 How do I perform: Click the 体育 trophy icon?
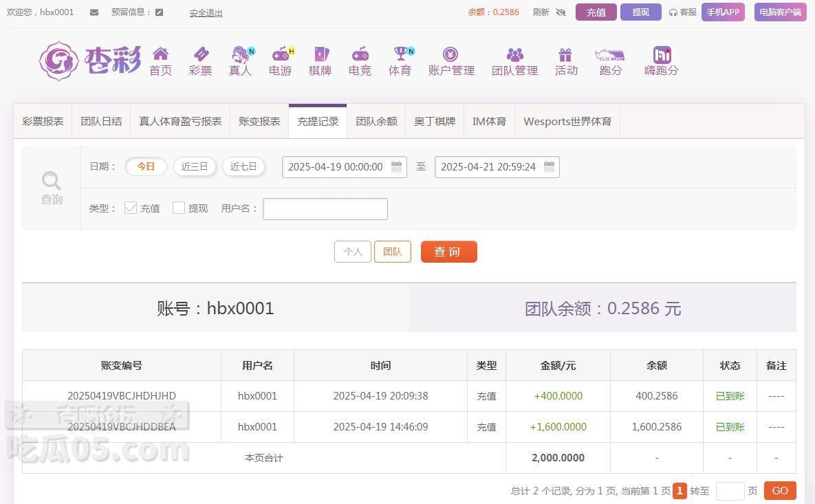400,54
